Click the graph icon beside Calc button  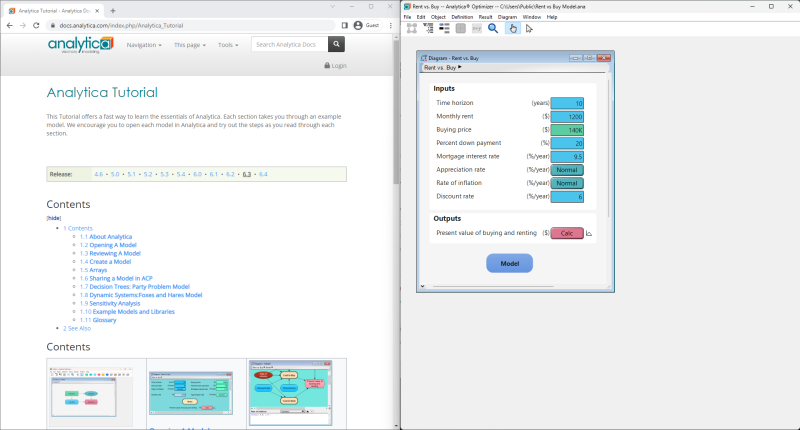[589, 234]
